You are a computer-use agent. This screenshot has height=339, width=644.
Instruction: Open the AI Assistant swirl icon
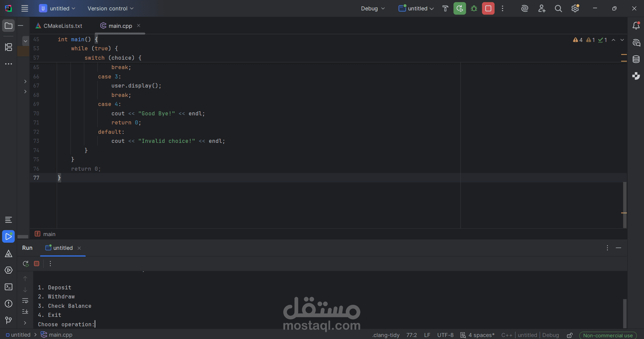coord(525,8)
